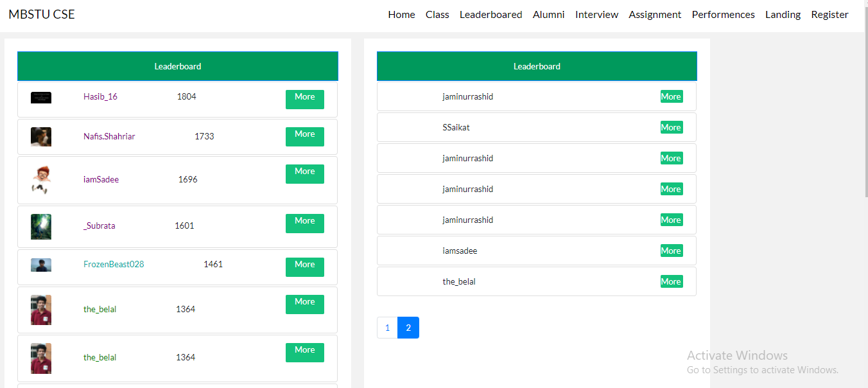The image size is (868, 388).
Task: Open the Register page
Action: pos(829,14)
